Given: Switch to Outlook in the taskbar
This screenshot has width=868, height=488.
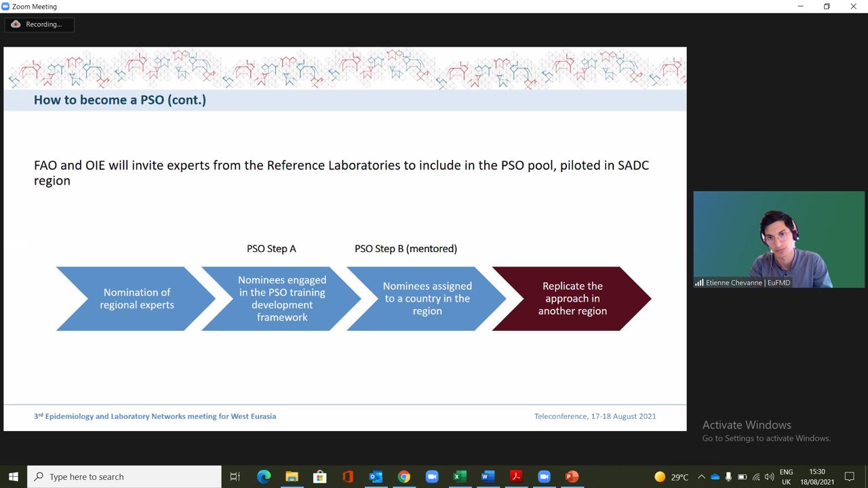Looking at the screenshot, I should [376, 476].
